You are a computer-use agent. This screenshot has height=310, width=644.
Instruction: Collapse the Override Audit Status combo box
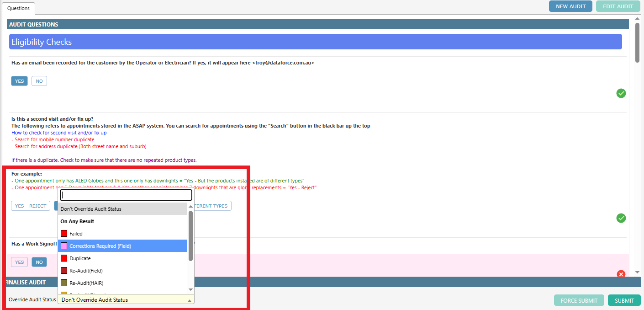tap(189, 300)
